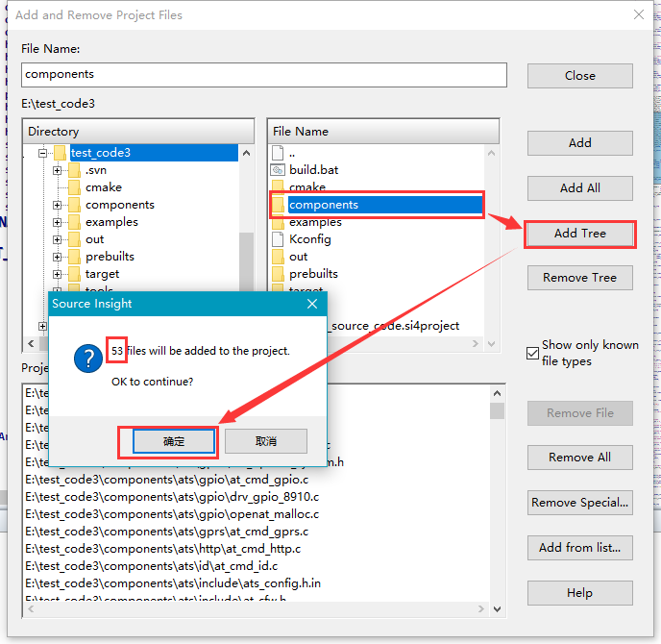Click project files vertical scrollbar thumb
661x644 pixels.
[x=497, y=410]
